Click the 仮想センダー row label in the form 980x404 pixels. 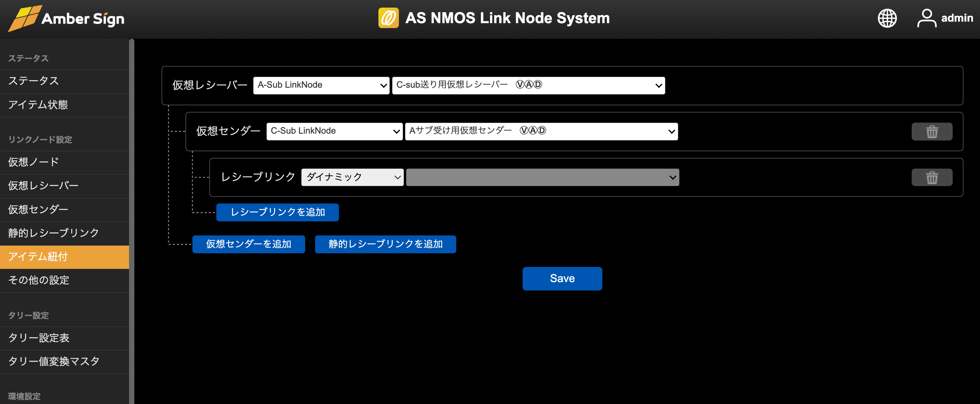coord(228,131)
